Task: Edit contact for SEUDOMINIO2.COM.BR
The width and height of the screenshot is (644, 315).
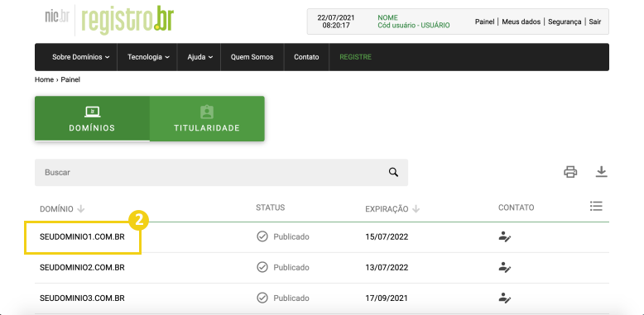Action: pyautogui.click(x=504, y=267)
